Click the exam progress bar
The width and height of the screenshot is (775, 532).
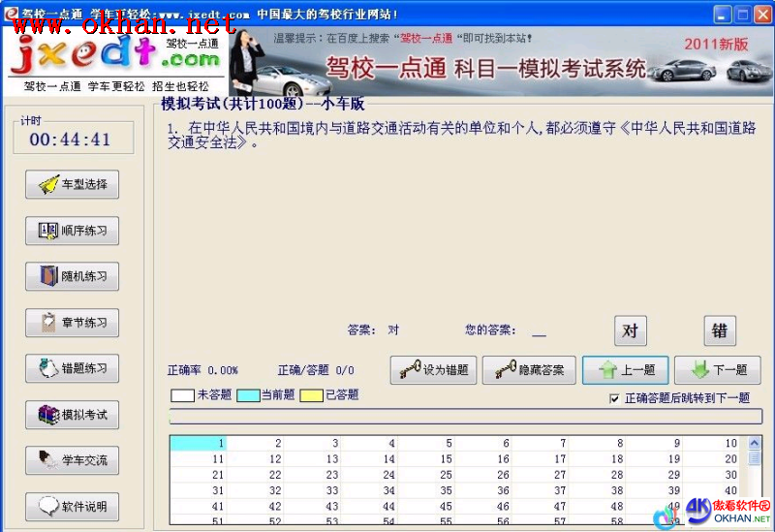tap(466, 417)
